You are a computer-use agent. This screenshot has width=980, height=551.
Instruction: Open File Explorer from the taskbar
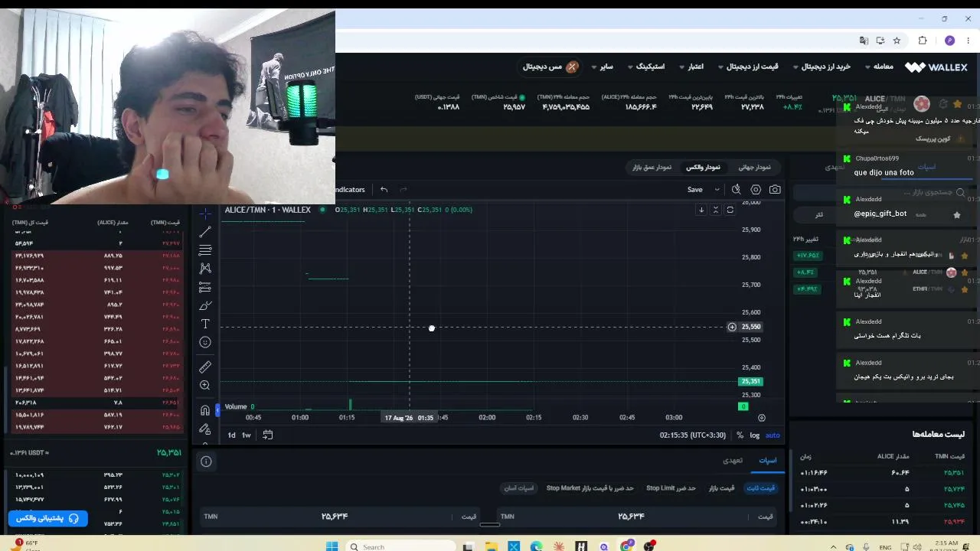click(492, 546)
